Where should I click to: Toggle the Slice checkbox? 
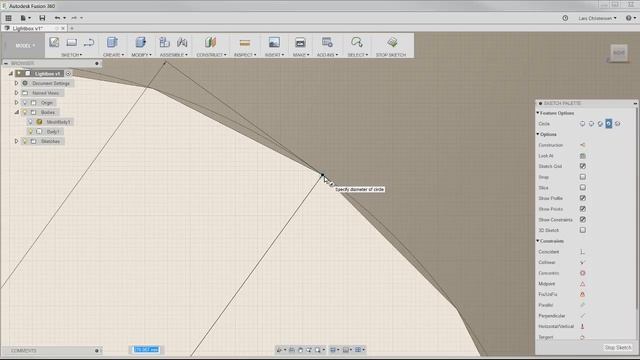(582, 187)
